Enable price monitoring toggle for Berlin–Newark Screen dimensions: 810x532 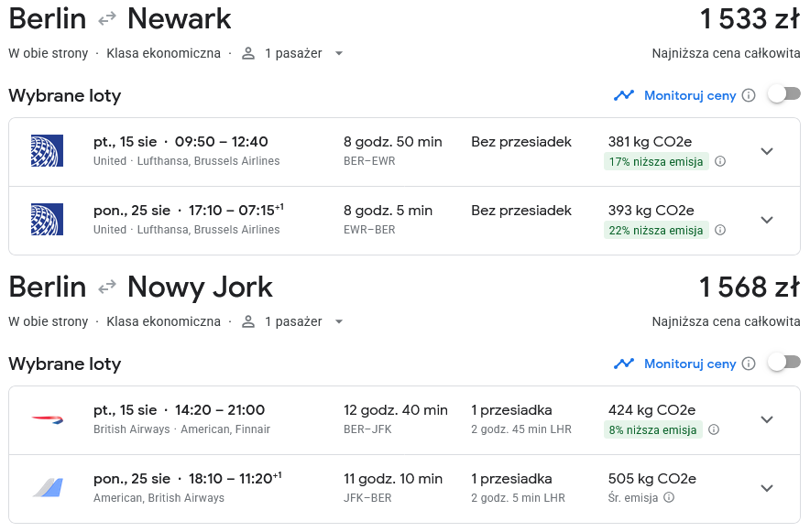pos(783,94)
